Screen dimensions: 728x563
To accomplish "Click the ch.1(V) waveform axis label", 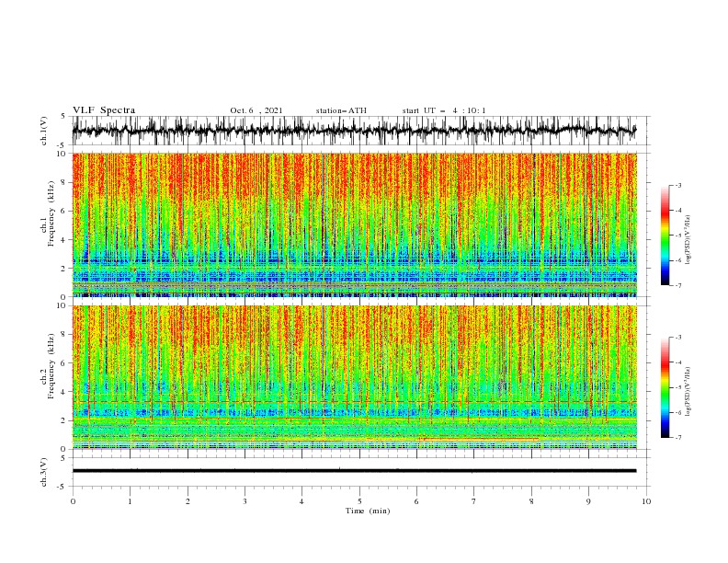I will point(44,131).
